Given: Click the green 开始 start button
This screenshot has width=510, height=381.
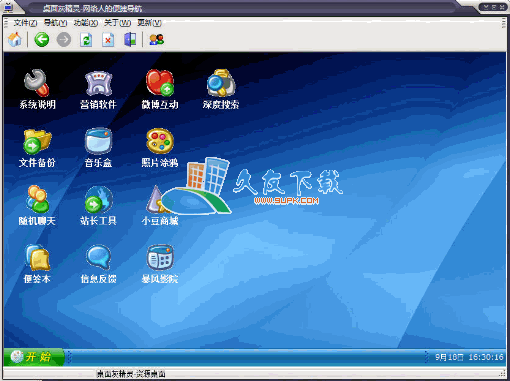Looking at the screenshot, I should pos(34,357).
